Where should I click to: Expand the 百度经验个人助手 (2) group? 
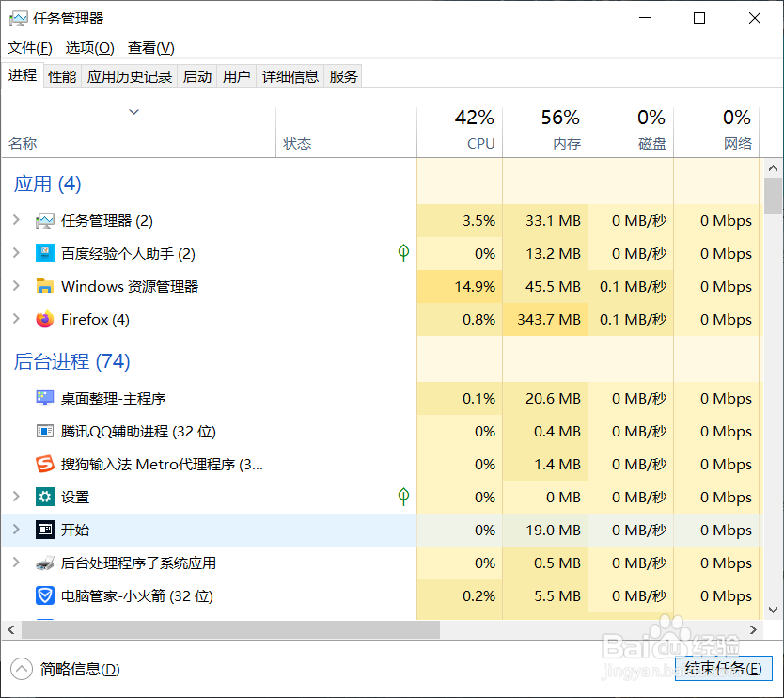[16, 253]
